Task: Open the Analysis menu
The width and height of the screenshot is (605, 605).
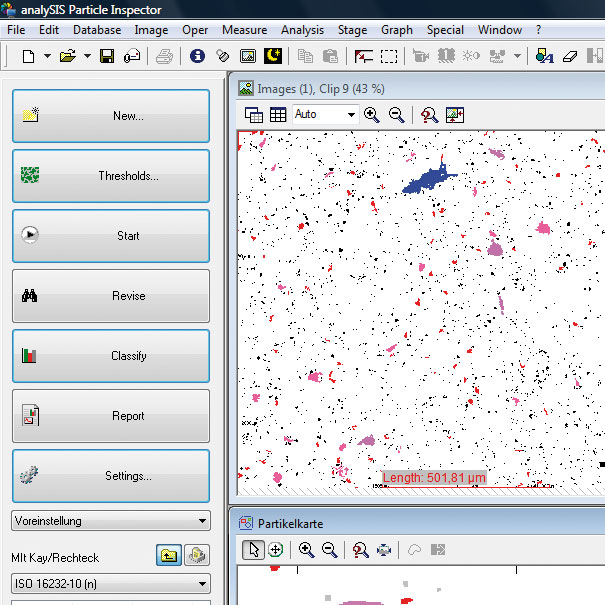Action: coord(302,30)
